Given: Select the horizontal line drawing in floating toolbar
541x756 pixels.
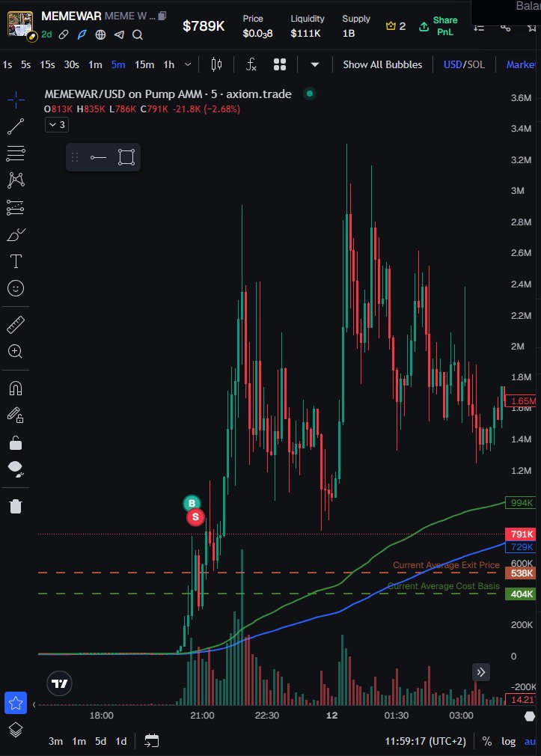Looking at the screenshot, I should 98,157.
